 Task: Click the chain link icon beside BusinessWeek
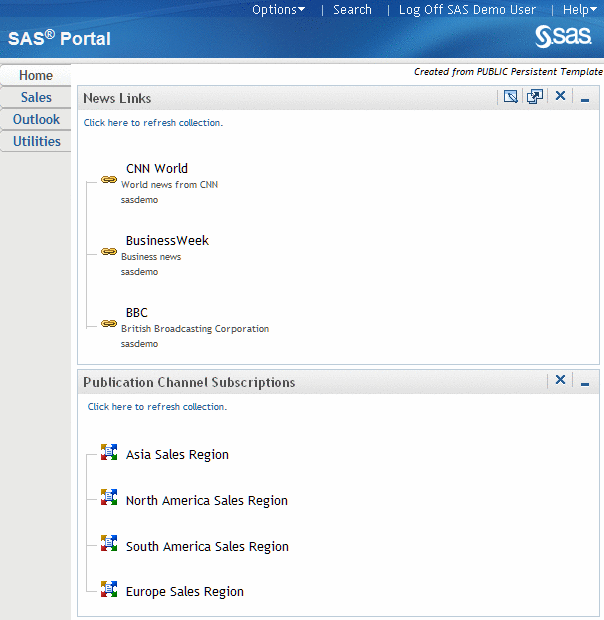pos(109,251)
